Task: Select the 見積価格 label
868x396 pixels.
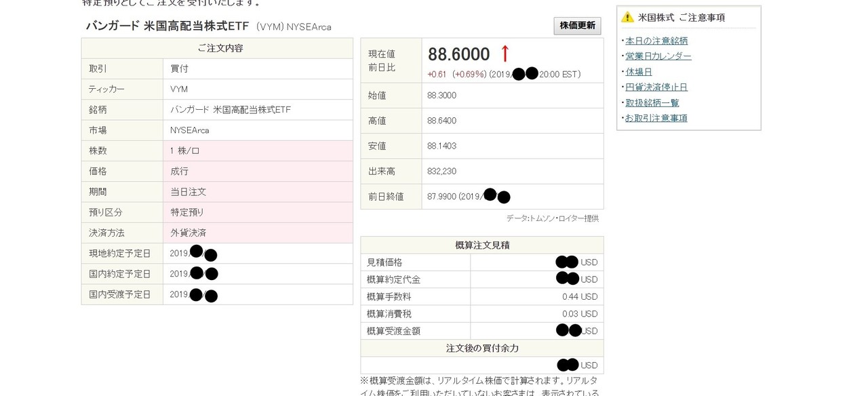Action: click(x=384, y=262)
